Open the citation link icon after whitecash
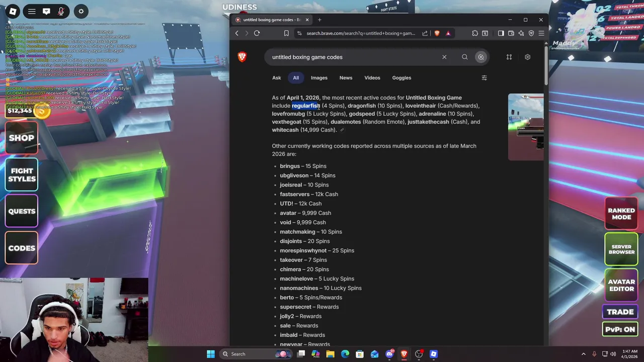The width and height of the screenshot is (644, 362). click(342, 130)
